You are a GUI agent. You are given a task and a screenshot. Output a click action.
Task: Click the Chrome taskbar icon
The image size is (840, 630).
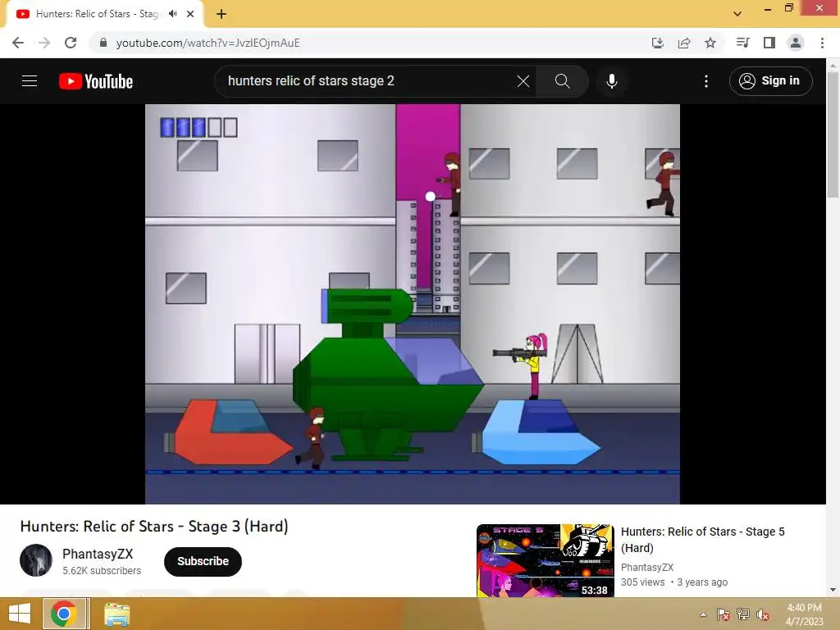64,614
